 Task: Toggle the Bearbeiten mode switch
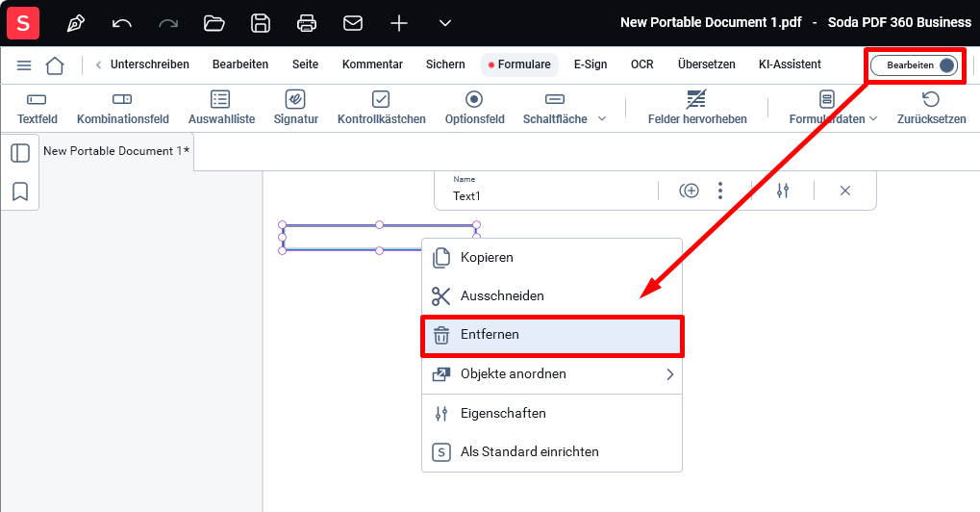[x=914, y=65]
